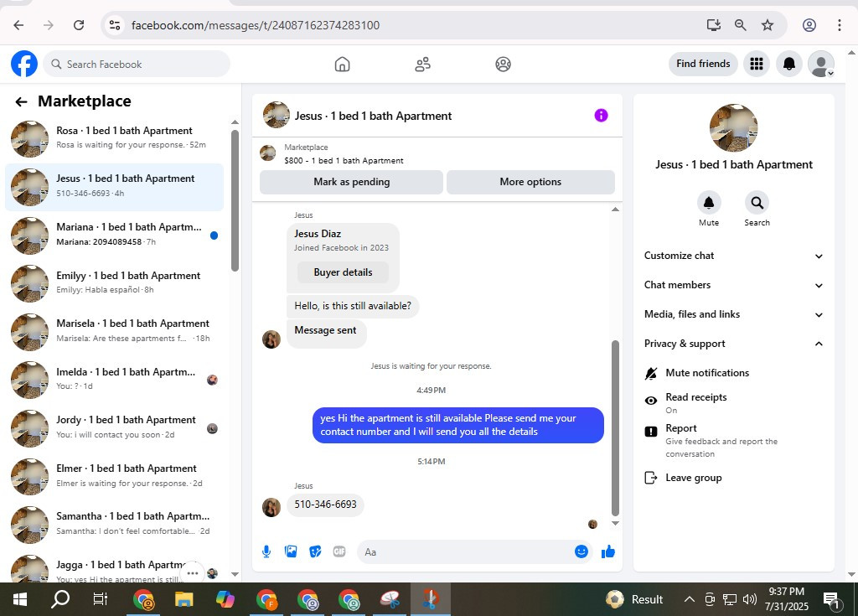Click the browser address bar URL
Screen dimensions: 858x616
click(x=255, y=25)
